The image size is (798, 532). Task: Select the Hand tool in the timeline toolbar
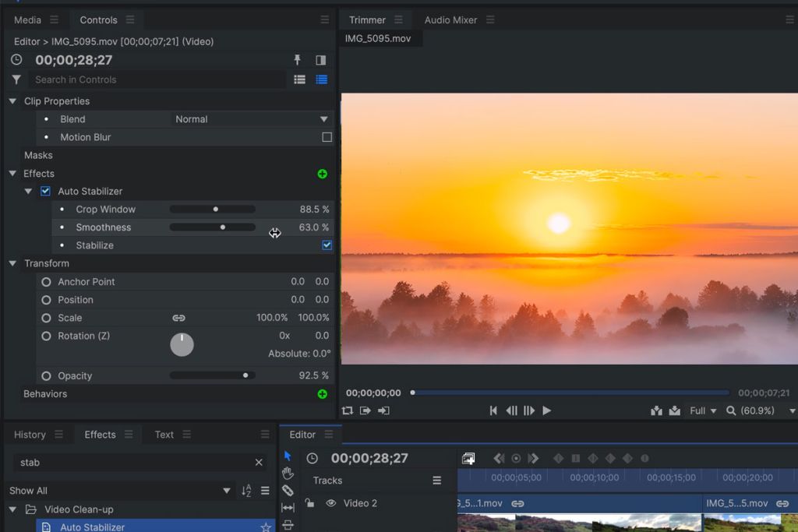[288, 472]
